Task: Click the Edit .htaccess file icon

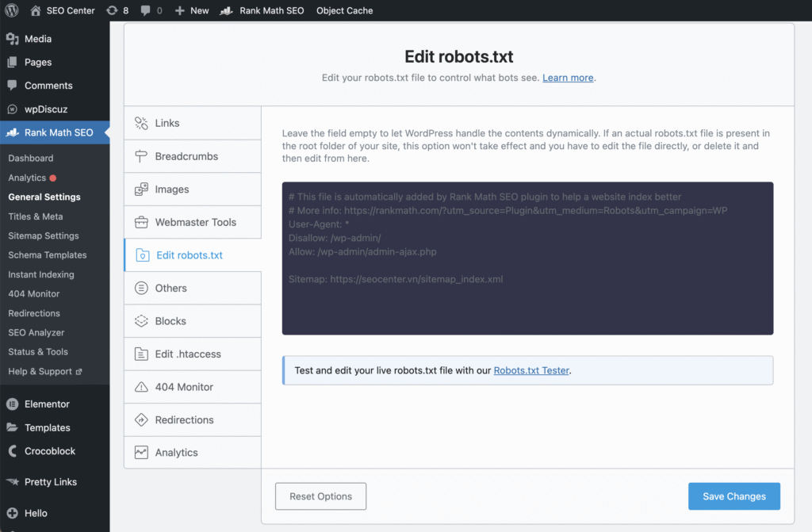Action: click(141, 354)
